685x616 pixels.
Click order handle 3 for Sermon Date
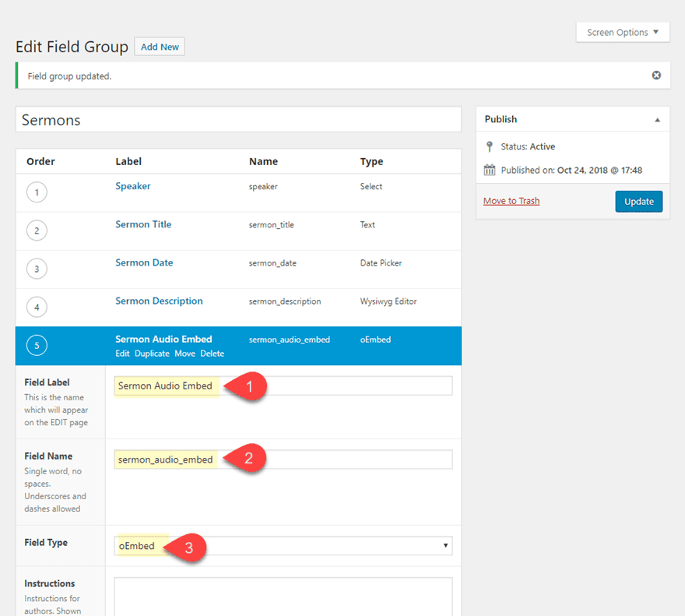tap(37, 269)
